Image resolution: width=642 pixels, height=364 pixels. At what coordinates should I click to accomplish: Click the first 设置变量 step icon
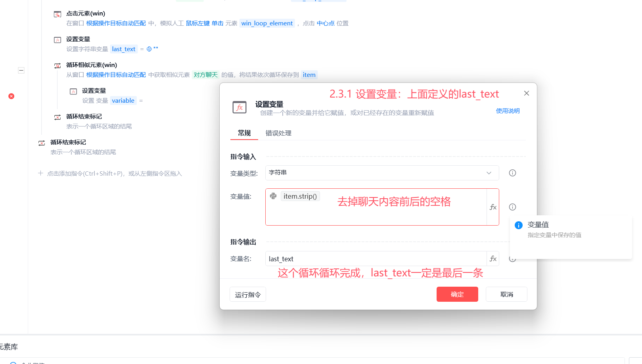(x=57, y=40)
